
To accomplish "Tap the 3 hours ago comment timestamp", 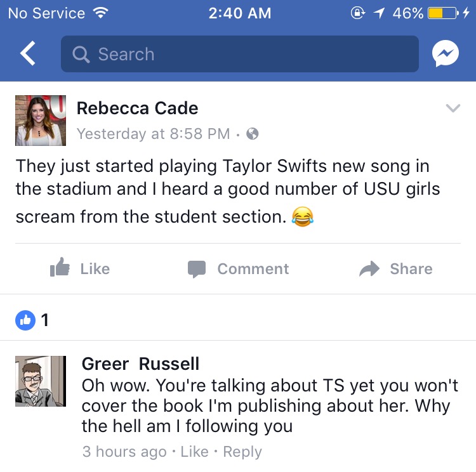I will point(124,452).
